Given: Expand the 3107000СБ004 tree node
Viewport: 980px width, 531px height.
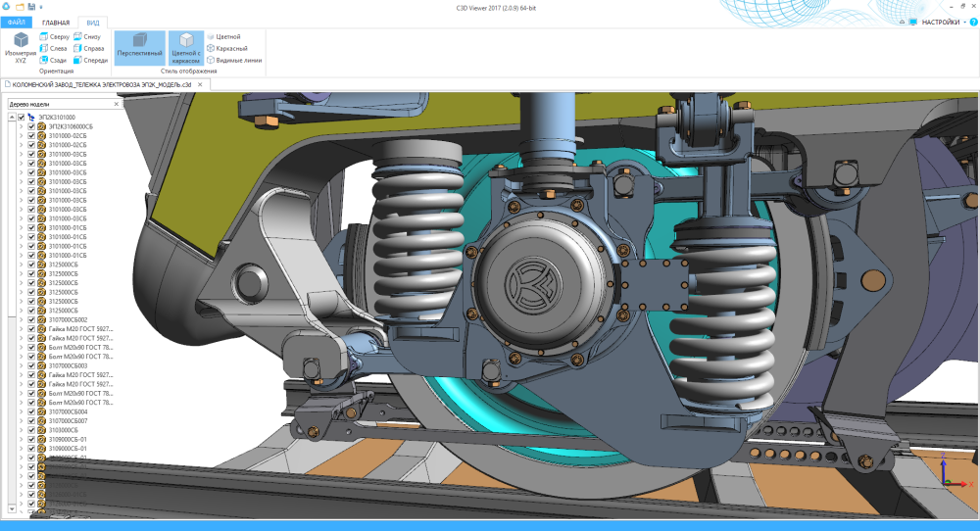Looking at the screenshot, I should tap(22, 411).
